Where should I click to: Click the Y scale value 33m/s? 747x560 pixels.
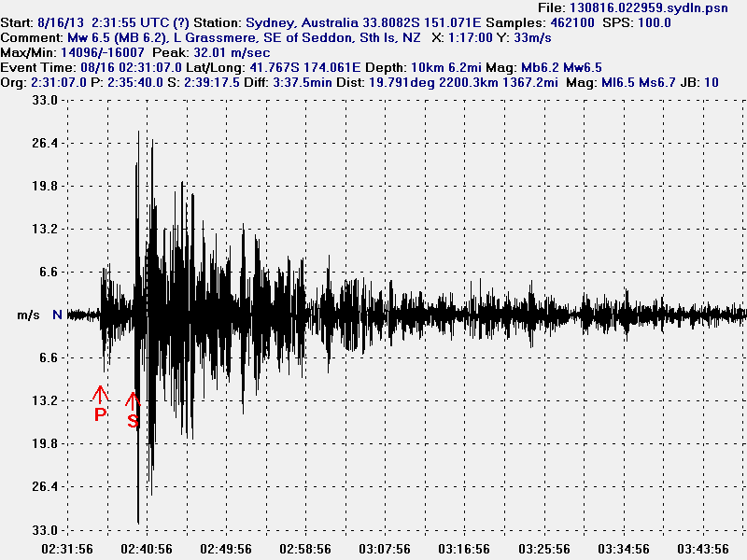tap(532, 37)
